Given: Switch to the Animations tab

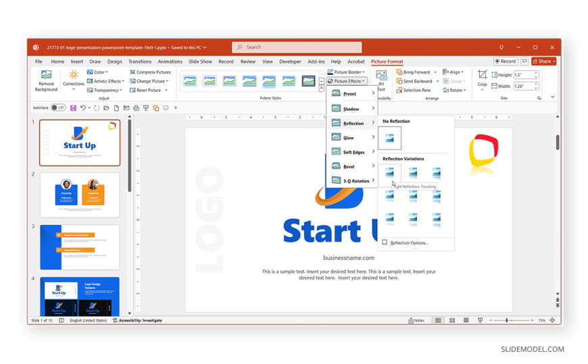Looking at the screenshot, I should (x=170, y=61).
